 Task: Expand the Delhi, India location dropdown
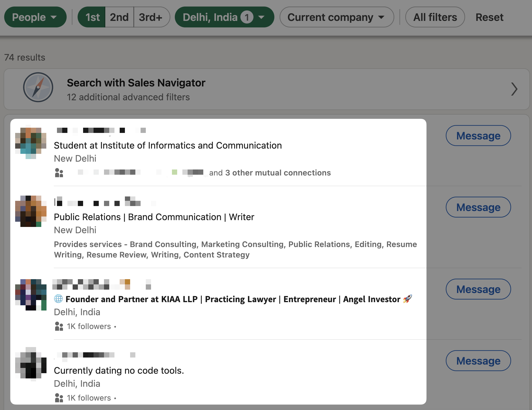224,17
